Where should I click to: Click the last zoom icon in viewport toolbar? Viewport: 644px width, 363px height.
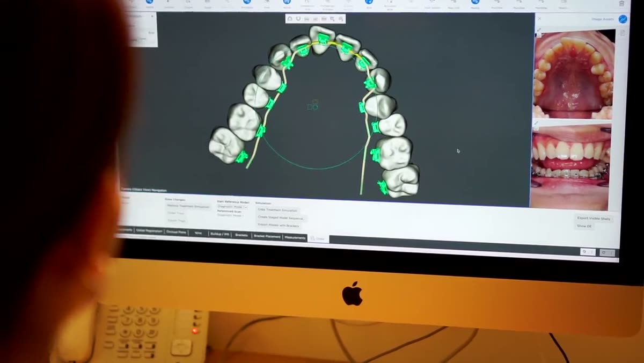click(341, 19)
